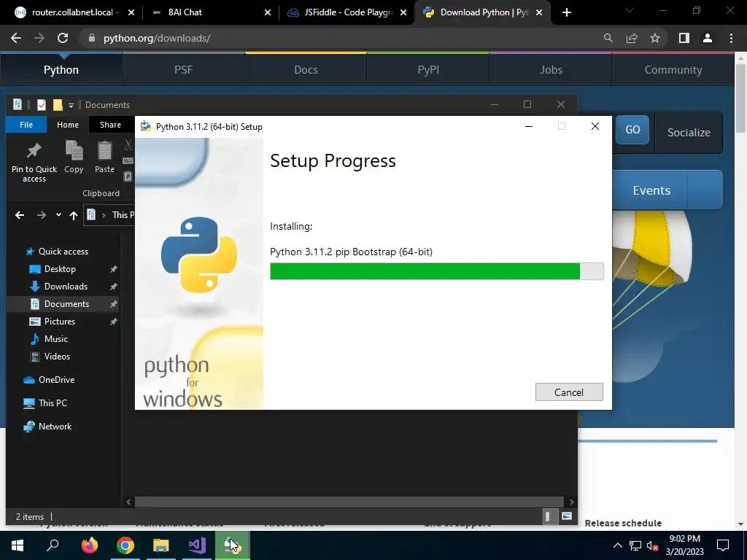
Task: Open File Explorer from taskbar
Action: pyautogui.click(x=161, y=545)
